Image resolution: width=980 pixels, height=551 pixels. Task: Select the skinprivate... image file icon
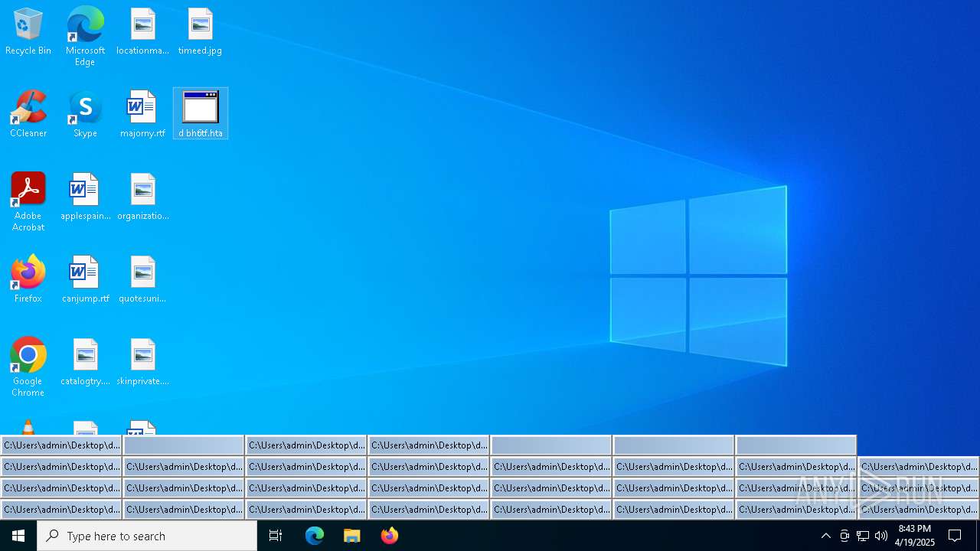[142, 362]
